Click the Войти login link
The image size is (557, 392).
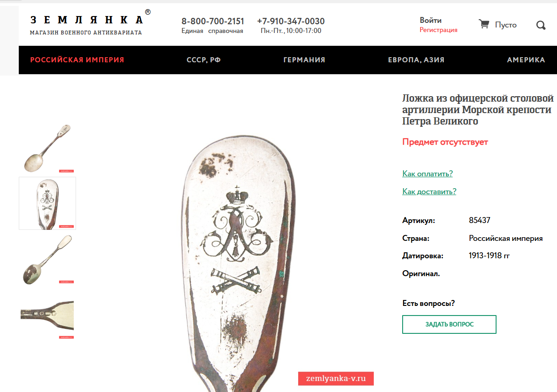[x=431, y=20]
